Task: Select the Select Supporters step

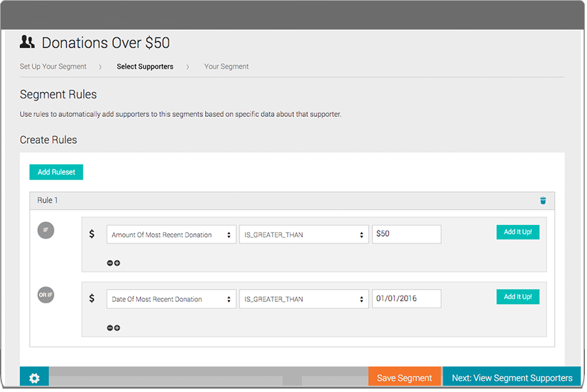Action: 145,67
